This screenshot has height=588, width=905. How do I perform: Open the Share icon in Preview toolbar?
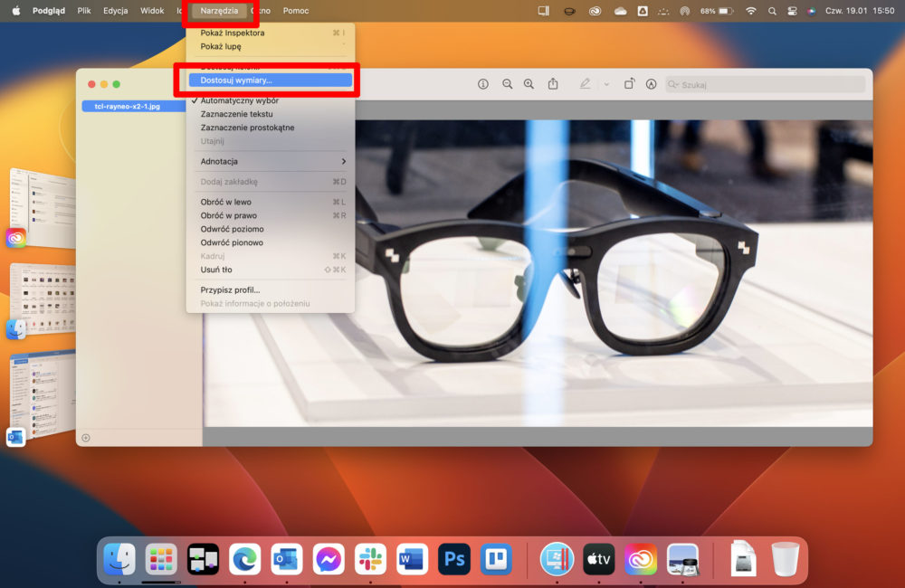pos(553,84)
